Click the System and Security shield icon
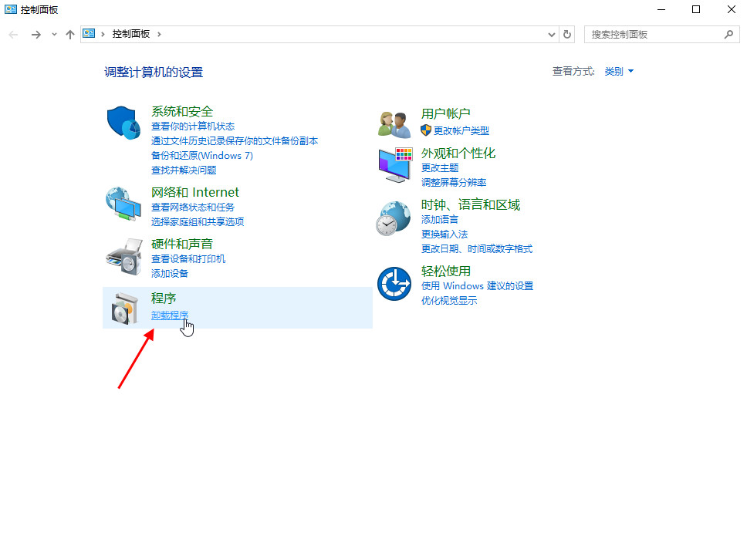Image resolution: width=747 pixels, height=560 pixels. (x=123, y=123)
